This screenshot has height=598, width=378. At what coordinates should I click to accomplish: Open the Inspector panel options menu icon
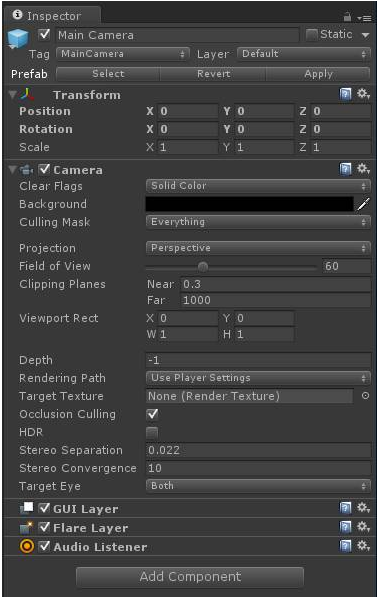tap(365, 18)
